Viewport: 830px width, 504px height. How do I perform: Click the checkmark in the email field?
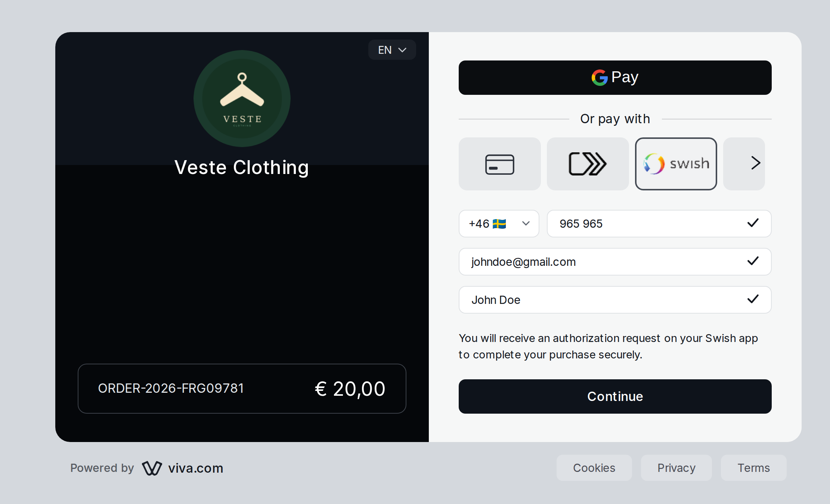753,261
